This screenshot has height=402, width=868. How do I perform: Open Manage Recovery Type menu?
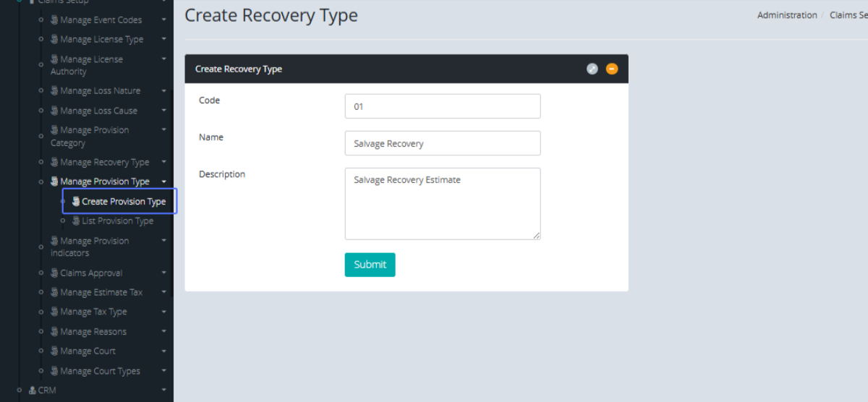click(104, 163)
